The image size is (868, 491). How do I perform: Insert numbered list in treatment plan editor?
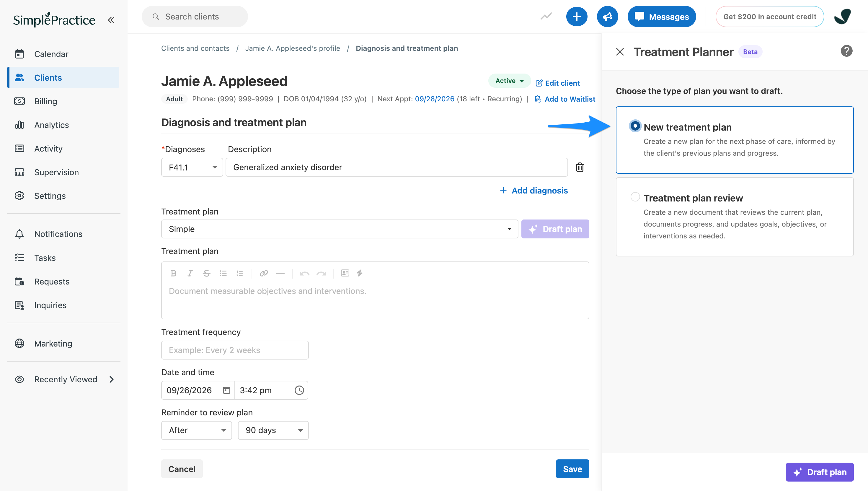point(239,273)
